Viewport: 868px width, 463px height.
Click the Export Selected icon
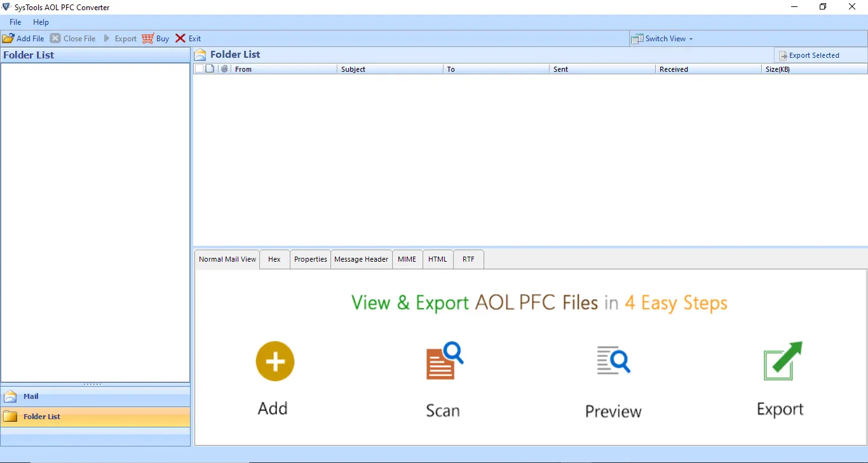[783, 56]
